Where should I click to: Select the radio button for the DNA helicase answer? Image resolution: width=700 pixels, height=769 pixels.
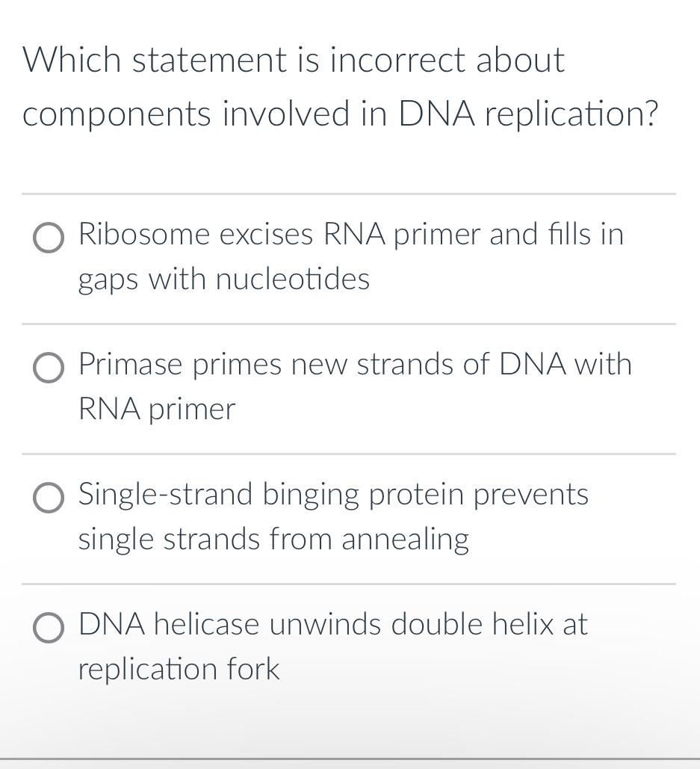pyautogui.click(x=48, y=629)
